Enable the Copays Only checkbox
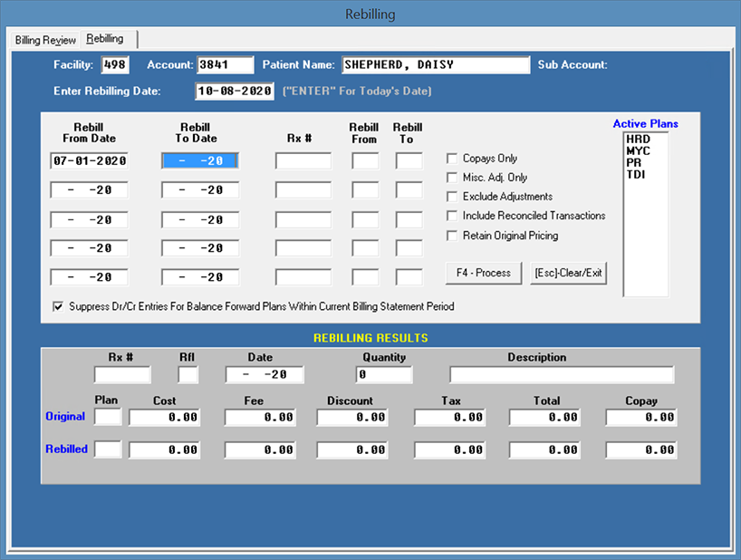 (453, 159)
